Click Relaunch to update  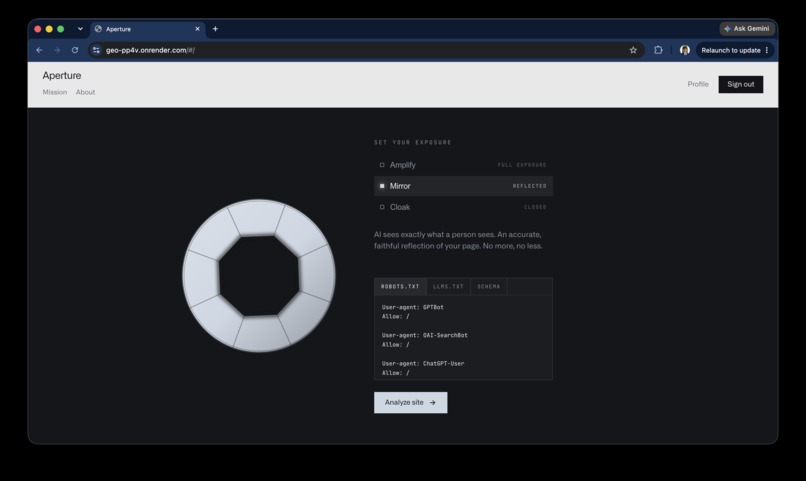point(730,50)
